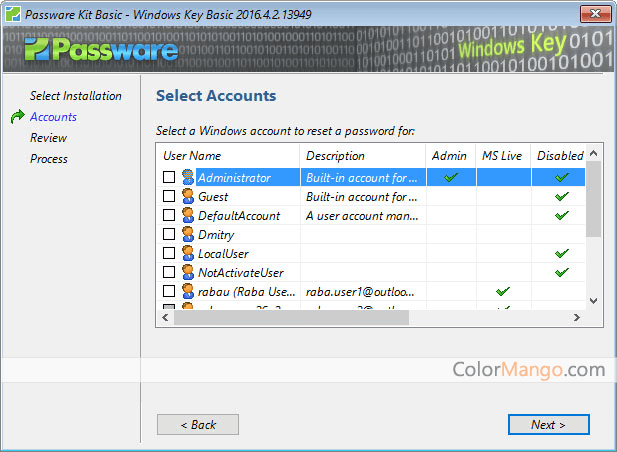Image resolution: width=617 pixels, height=452 pixels.
Task: Sort by User Name column header
Action: (228, 156)
